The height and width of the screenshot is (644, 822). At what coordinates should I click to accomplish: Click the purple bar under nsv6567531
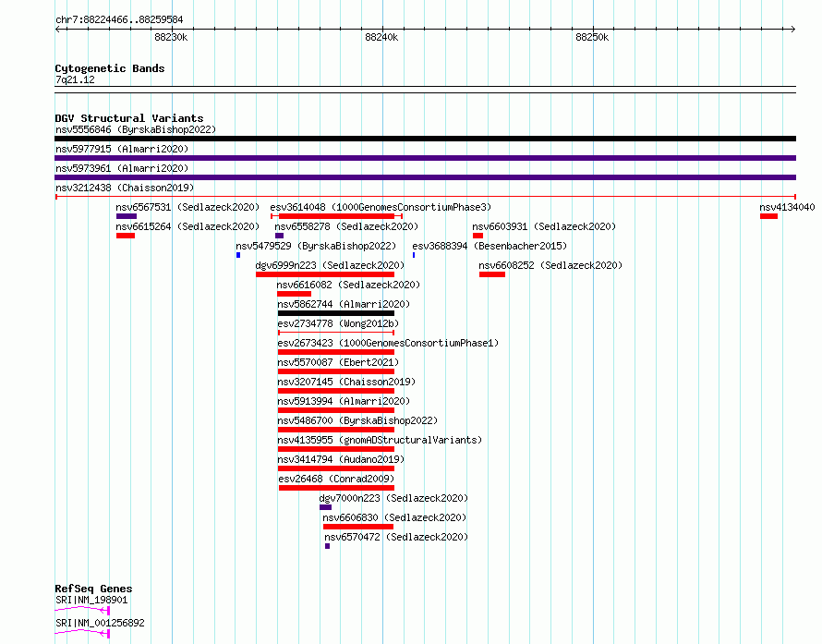pyautogui.click(x=127, y=216)
